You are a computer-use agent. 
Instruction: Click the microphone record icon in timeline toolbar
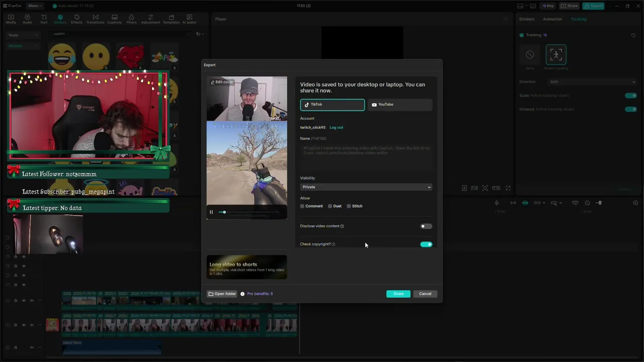click(497, 203)
